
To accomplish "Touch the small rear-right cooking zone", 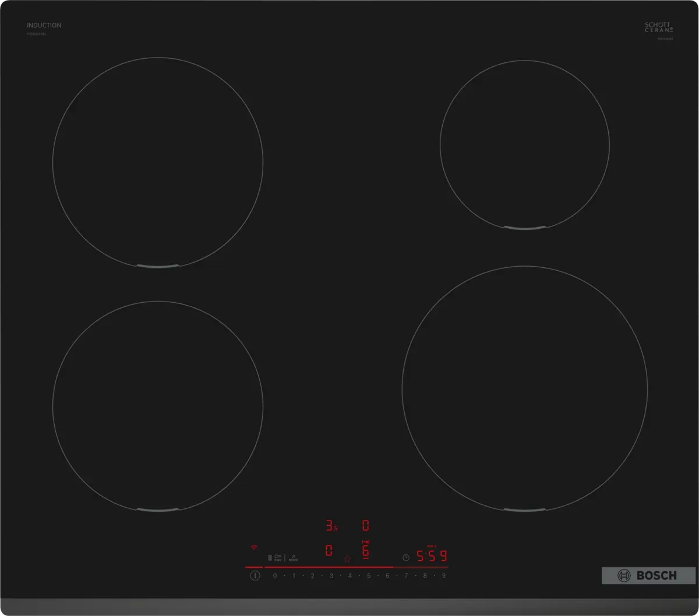I will tap(524, 144).
